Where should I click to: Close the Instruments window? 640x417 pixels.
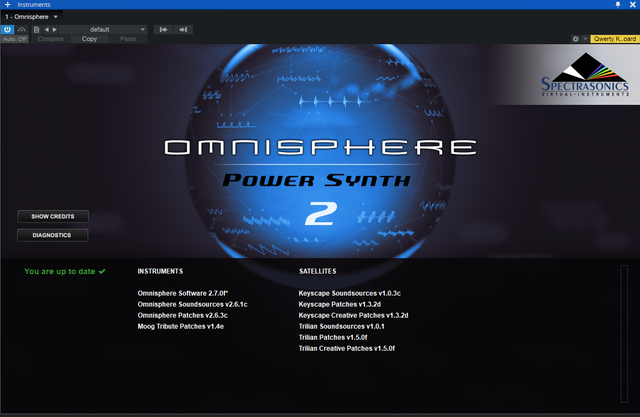pyautogui.click(x=632, y=4)
